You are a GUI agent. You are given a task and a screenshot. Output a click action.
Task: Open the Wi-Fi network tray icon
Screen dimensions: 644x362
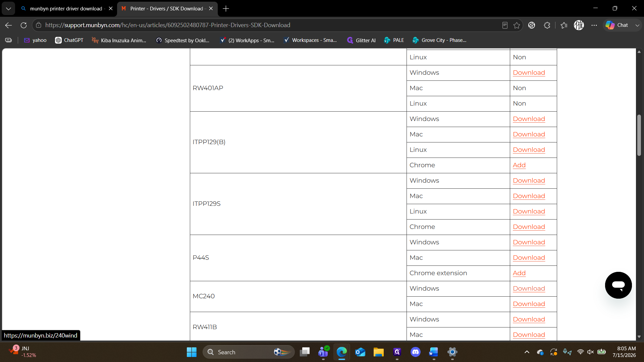(x=580, y=352)
